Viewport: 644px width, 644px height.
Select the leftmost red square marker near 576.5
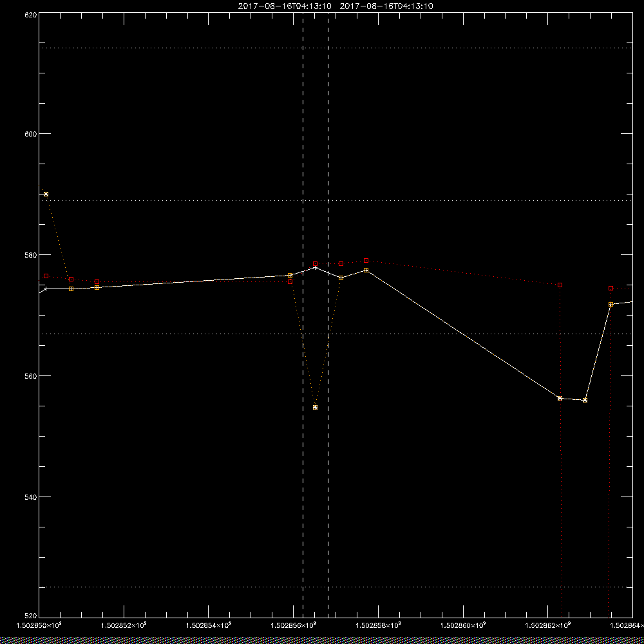point(46,276)
